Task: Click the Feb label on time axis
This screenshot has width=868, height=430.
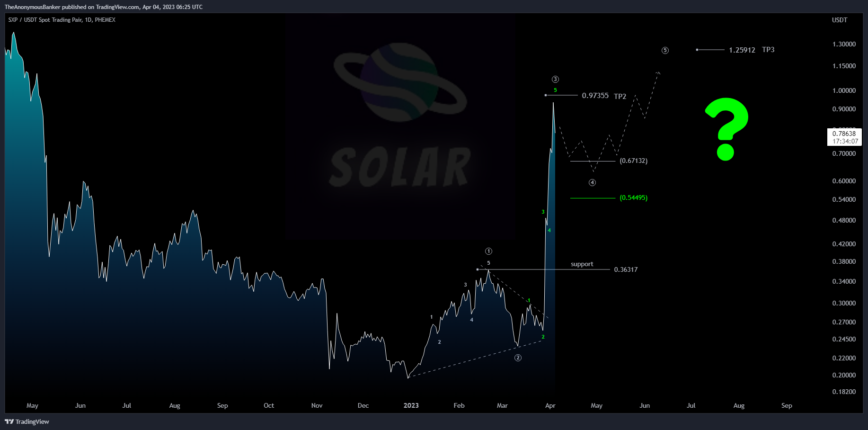Action: click(459, 405)
